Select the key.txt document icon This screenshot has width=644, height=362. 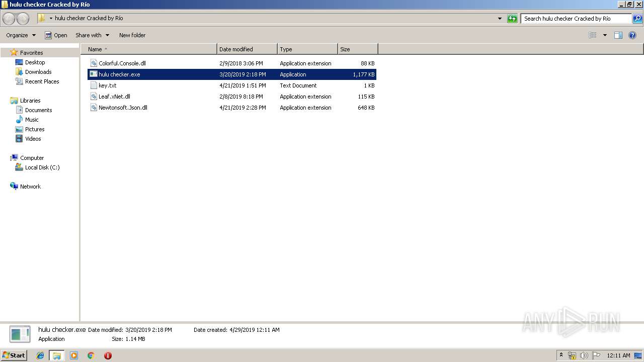coord(94,85)
